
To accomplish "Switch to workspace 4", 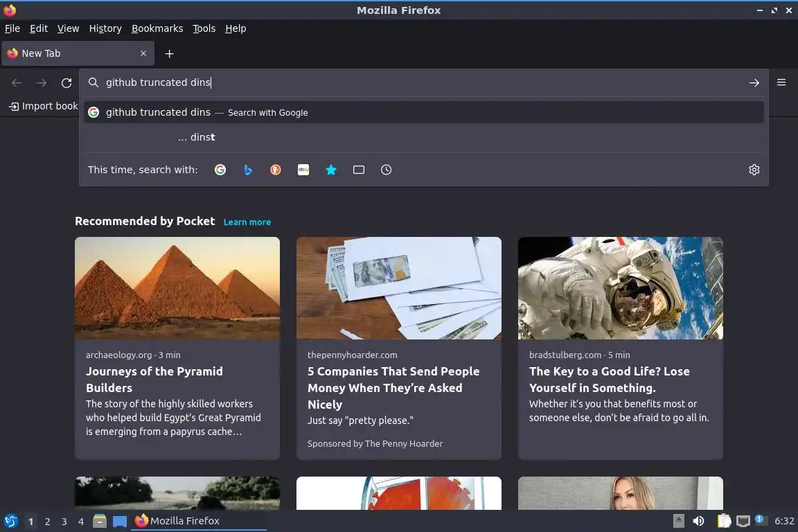I will (x=80, y=522).
